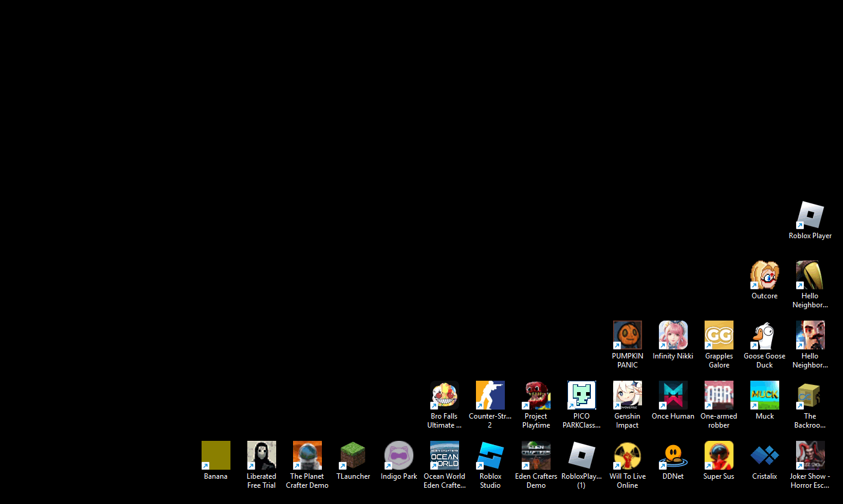Select the Will To Live Online icon
The height and width of the screenshot is (504, 843).
(627, 455)
